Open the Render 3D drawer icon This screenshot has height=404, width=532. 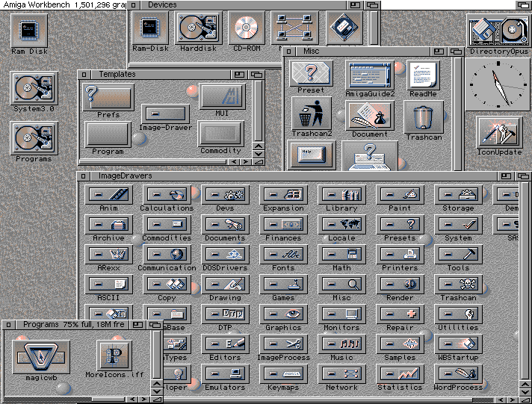coord(400,285)
